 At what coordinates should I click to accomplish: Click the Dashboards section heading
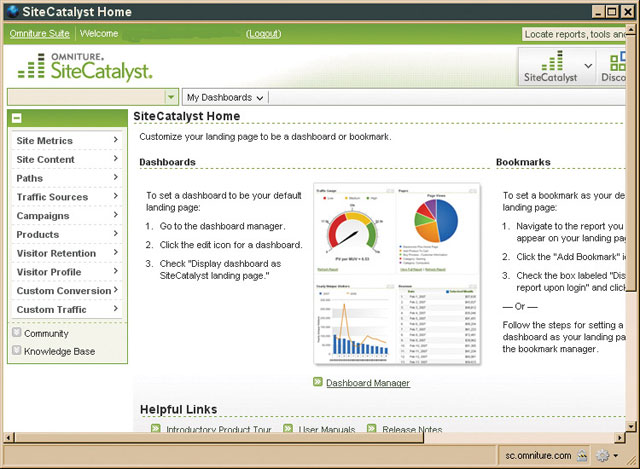pyautogui.click(x=167, y=162)
